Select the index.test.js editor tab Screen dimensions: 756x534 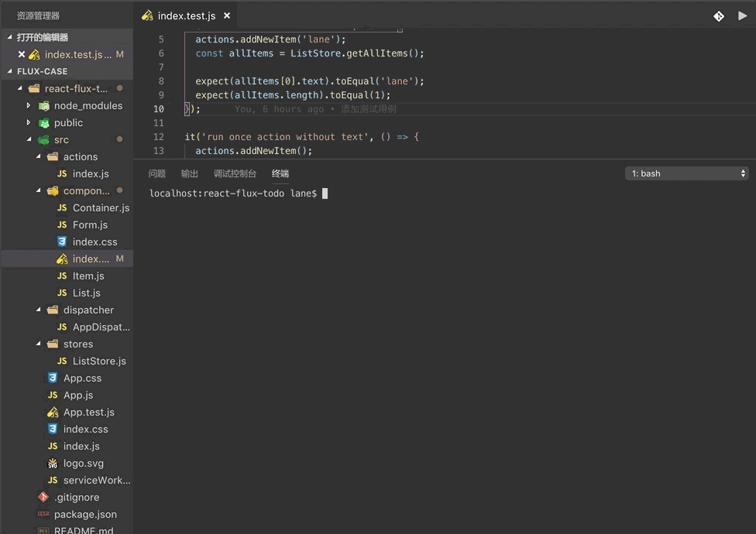coord(186,16)
